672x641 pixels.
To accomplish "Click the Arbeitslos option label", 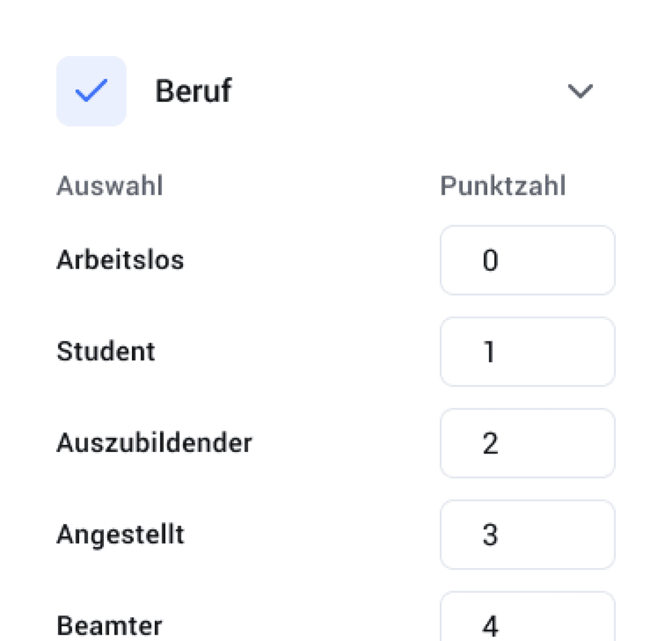I will point(120,260).
